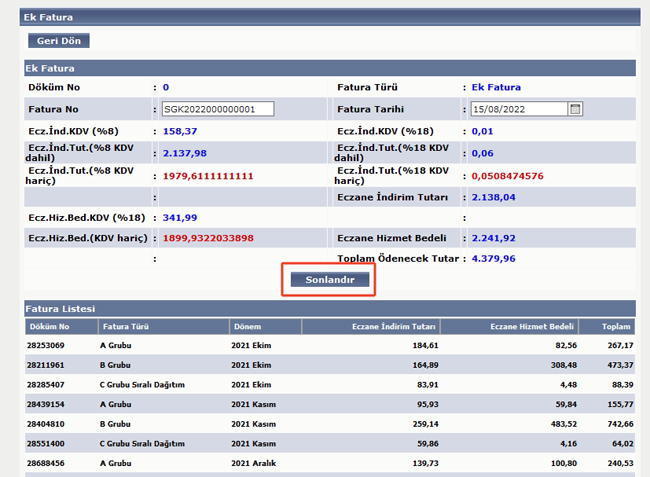This screenshot has width=650, height=477.
Task: Sort by Döküm No column header
Action: (x=61, y=327)
